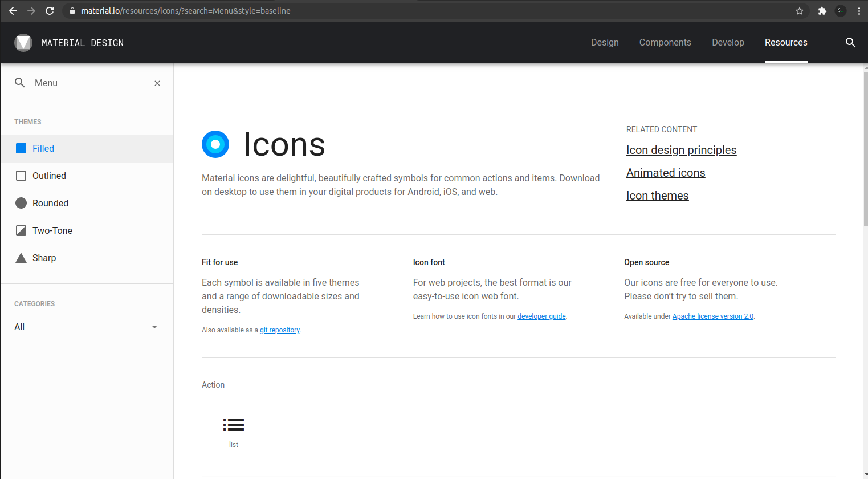Viewport: 868px width, 479px height.
Task: Click the 'Fit for use' heading
Action: click(x=219, y=262)
